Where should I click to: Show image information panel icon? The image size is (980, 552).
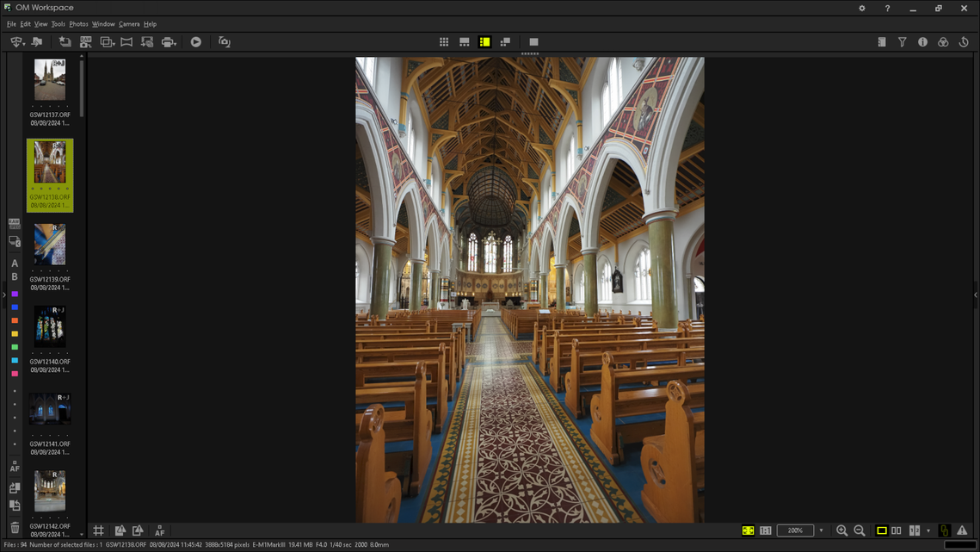922,42
